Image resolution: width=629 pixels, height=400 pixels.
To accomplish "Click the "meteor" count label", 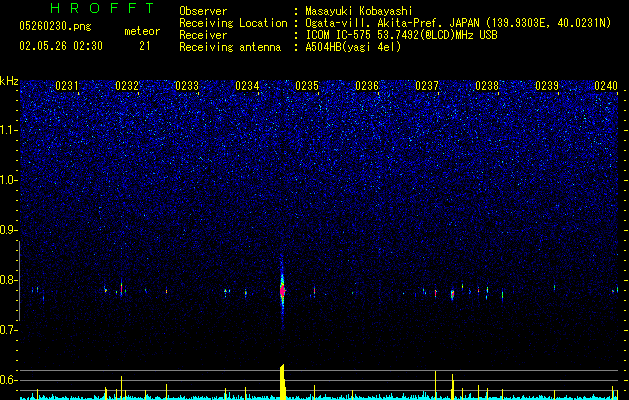I will pyautogui.click(x=142, y=31).
